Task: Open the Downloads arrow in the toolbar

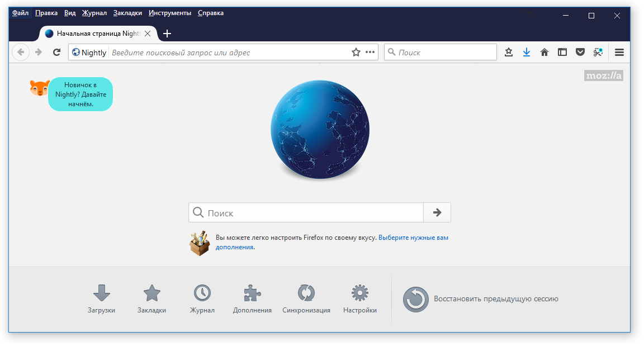Action: (x=526, y=52)
